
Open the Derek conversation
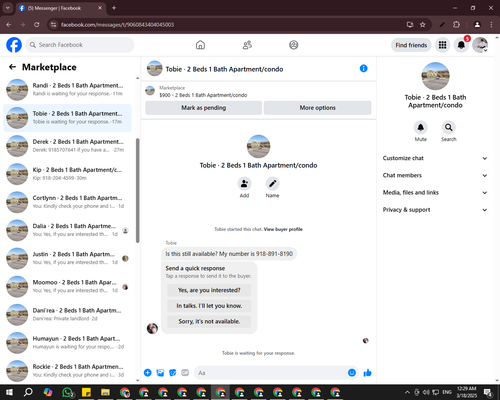point(67,146)
